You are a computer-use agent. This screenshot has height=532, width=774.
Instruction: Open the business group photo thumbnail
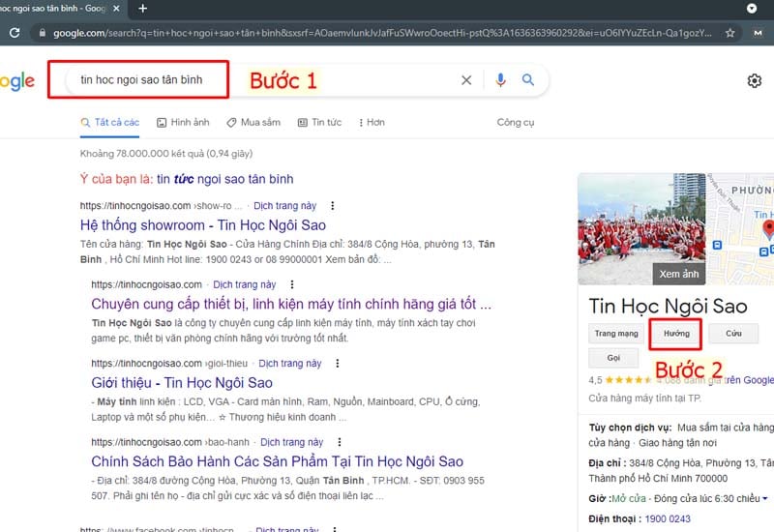click(x=641, y=229)
